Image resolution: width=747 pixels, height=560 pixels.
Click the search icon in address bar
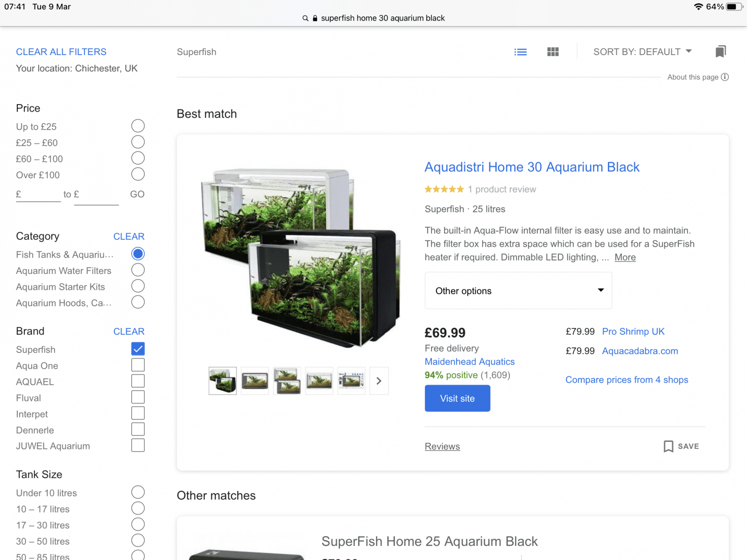(x=305, y=18)
